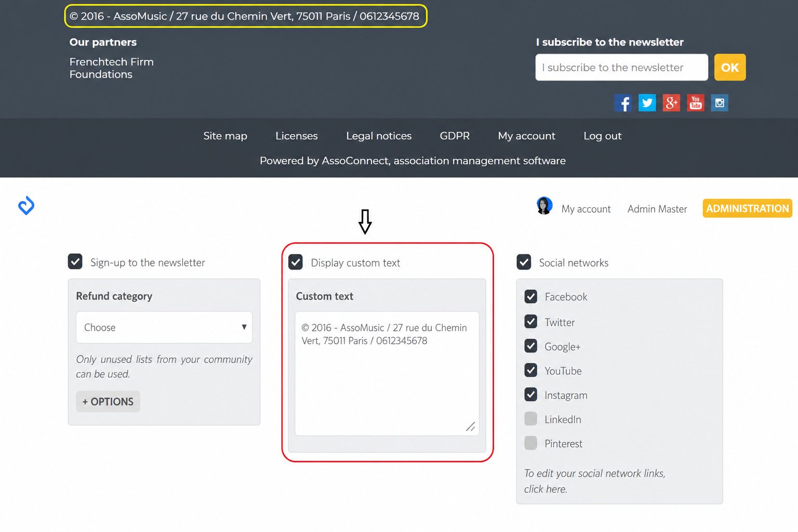
Task: Uncheck Sign-up to the newsletter checkbox
Action: point(75,262)
